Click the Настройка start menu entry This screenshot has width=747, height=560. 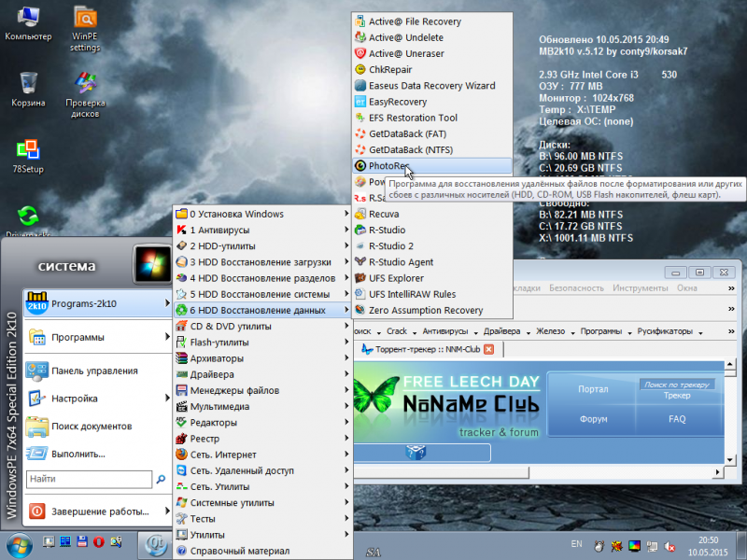97,399
